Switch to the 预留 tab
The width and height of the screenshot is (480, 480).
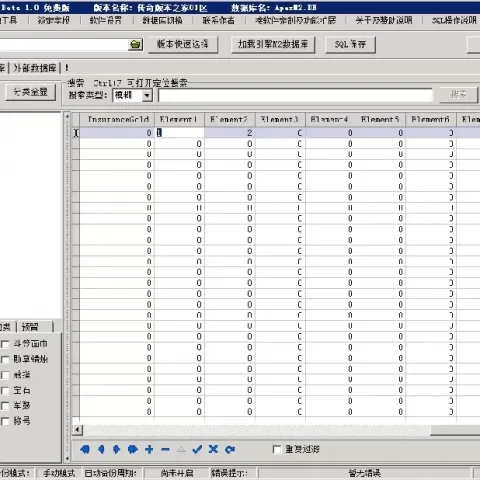[35, 327]
